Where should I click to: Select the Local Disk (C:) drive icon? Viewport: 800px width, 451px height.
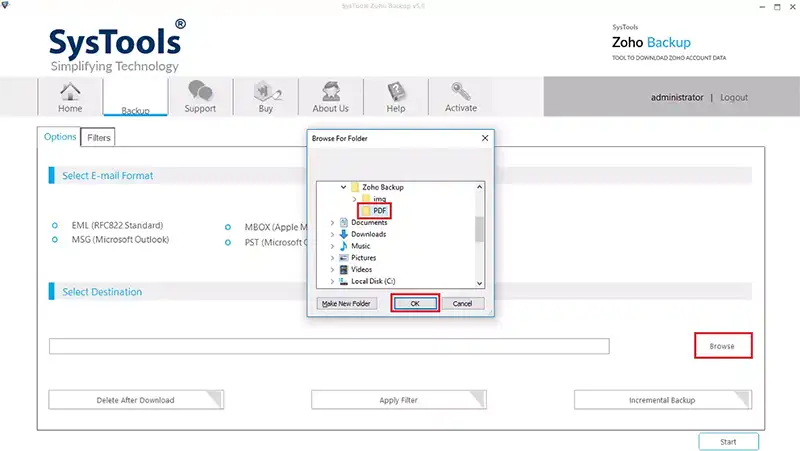point(344,281)
